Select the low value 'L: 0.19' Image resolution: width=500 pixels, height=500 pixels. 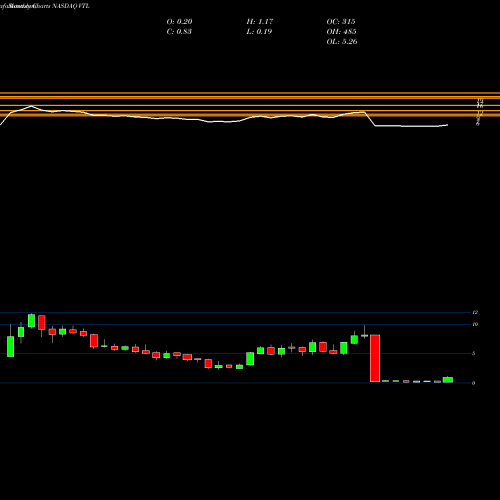[259, 31]
